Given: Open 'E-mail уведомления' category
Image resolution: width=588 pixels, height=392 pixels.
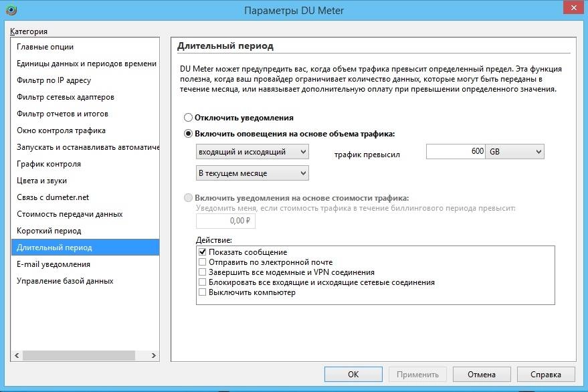Looking at the screenshot, I should pos(86,264).
